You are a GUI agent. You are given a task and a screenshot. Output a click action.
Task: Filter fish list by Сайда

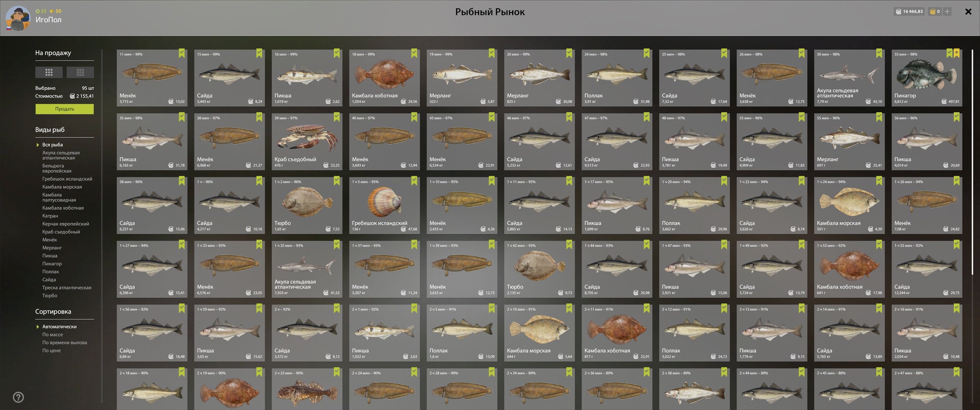pos(49,280)
